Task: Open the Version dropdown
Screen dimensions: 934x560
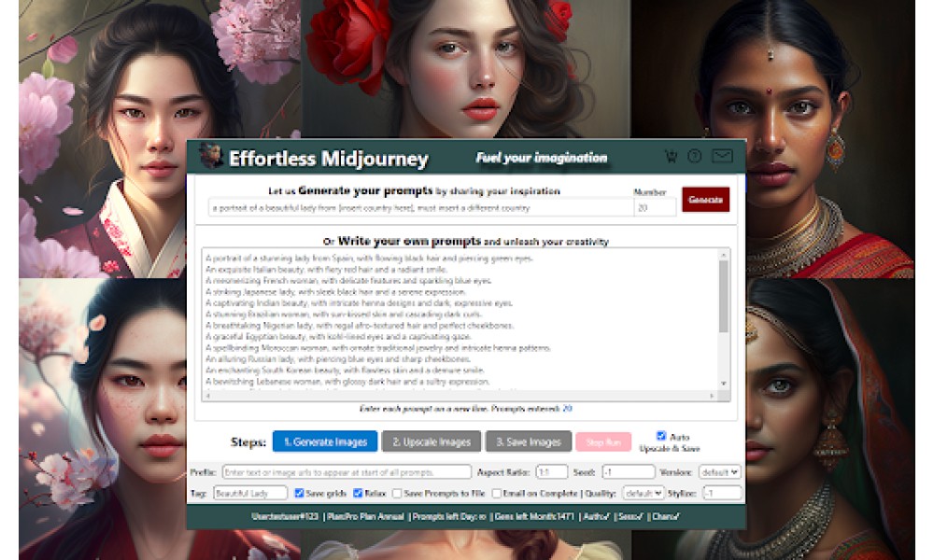Action: pyautogui.click(x=719, y=472)
